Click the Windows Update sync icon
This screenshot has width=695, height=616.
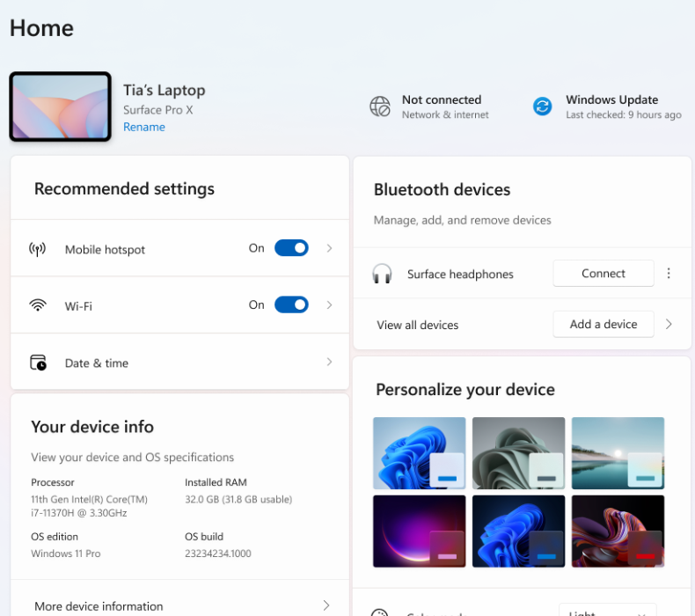pyautogui.click(x=542, y=106)
